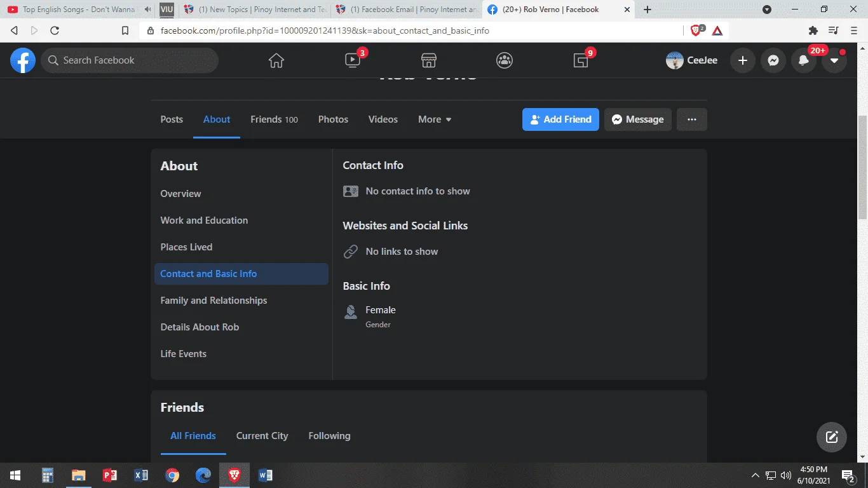Open Google Chrome from the taskbar
The width and height of the screenshot is (868, 488).
coord(172,475)
